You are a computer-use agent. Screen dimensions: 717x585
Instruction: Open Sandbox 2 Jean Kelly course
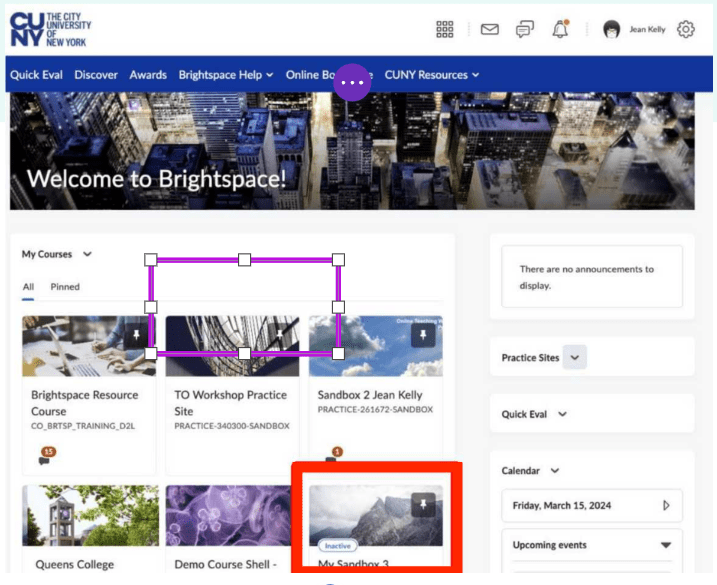(370, 395)
